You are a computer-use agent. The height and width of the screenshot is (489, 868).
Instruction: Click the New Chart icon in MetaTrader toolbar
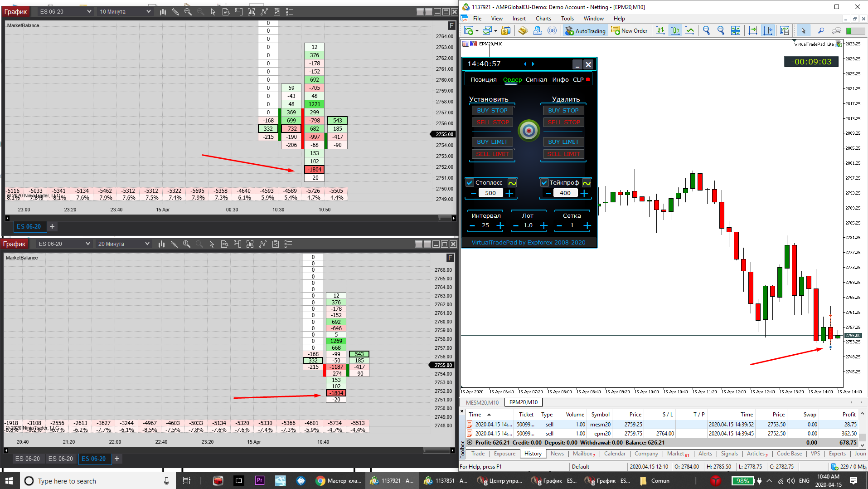(468, 30)
